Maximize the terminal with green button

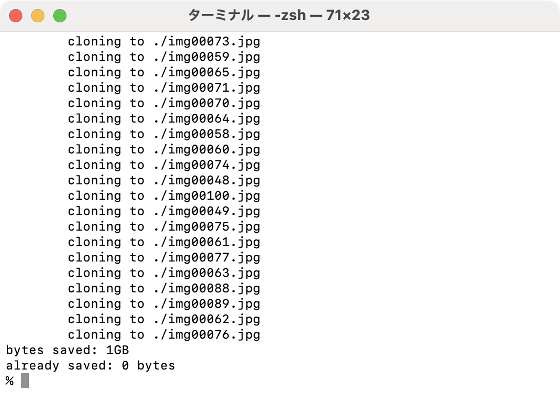(60, 16)
